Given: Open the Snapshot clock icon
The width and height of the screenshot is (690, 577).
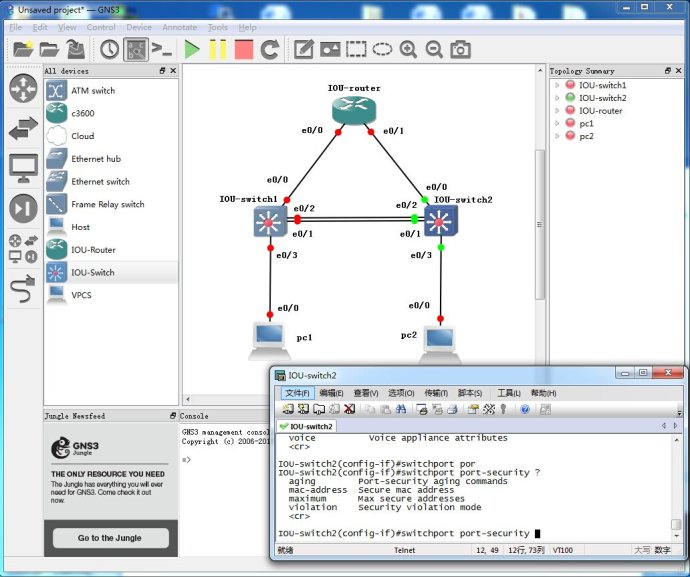Looking at the screenshot, I should (109, 49).
